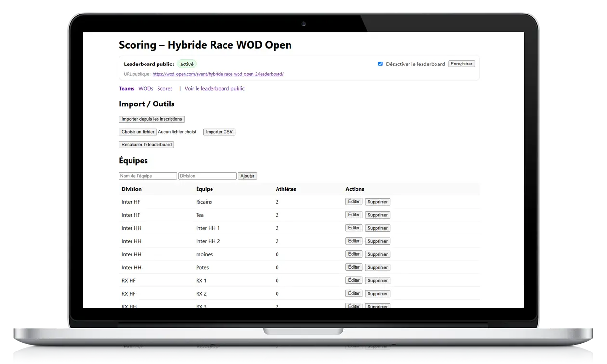The height and width of the screenshot is (364, 607).
Task: Edit the Inter HH 1 team
Action: pyautogui.click(x=354, y=228)
